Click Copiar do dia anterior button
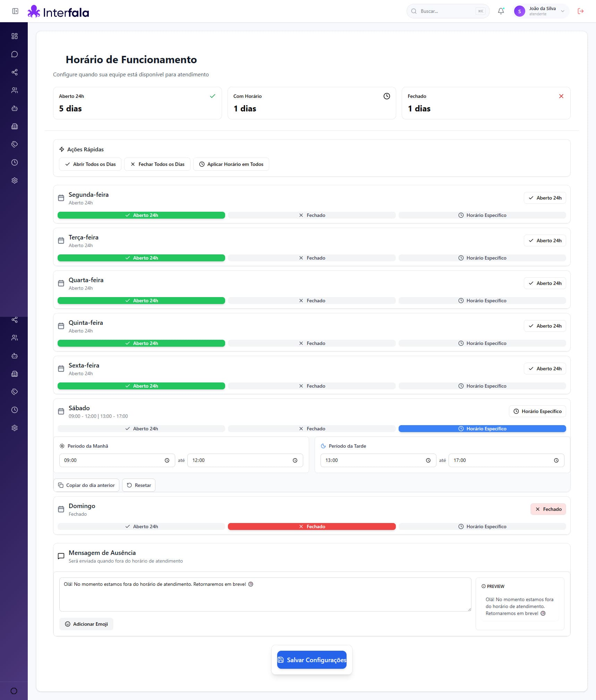Viewport: 596px width, 700px height. 86,485
